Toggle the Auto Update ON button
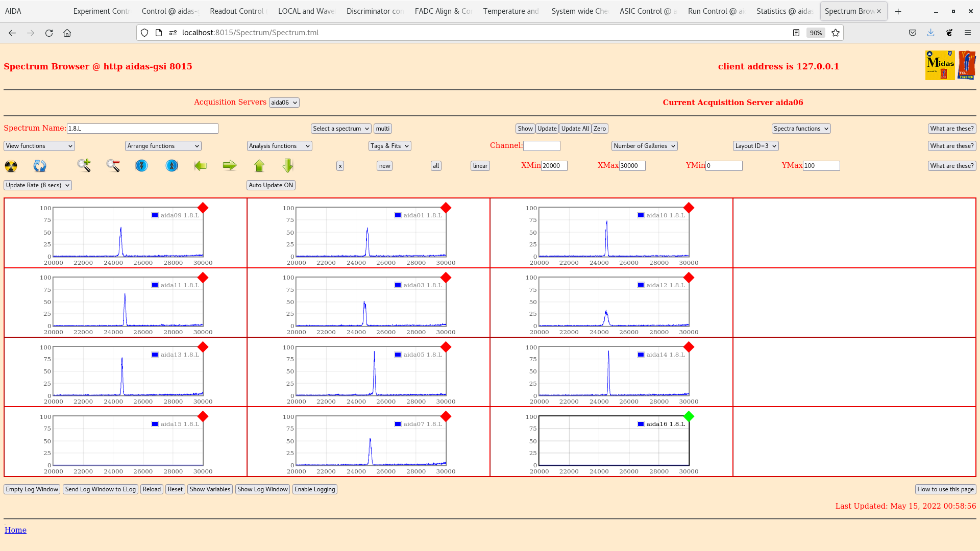Image resolution: width=980 pixels, height=551 pixels. (271, 185)
